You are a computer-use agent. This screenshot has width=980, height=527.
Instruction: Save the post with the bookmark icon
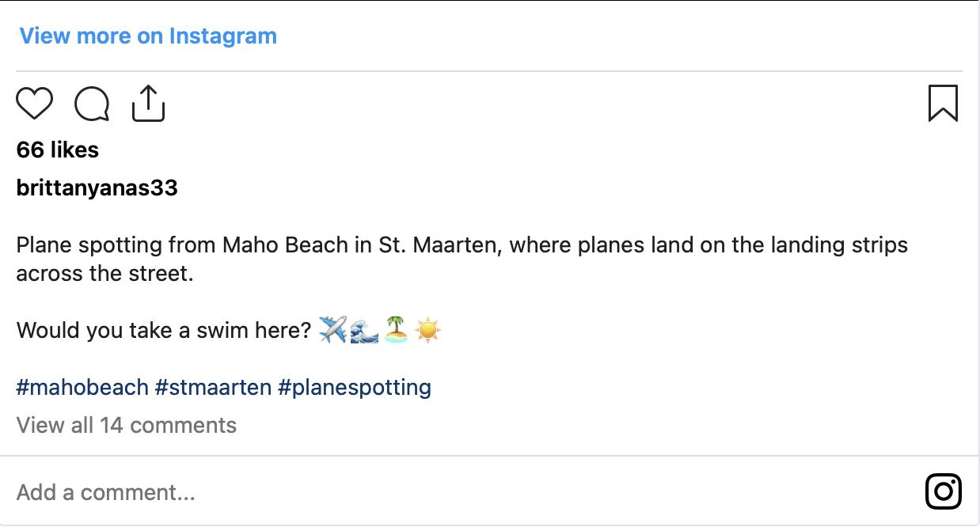coord(943,104)
